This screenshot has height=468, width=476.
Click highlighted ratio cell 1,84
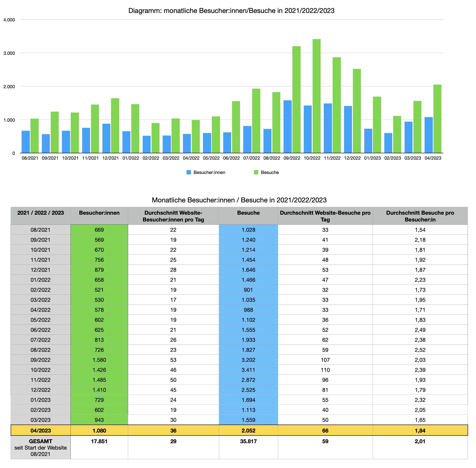[420, 431]
